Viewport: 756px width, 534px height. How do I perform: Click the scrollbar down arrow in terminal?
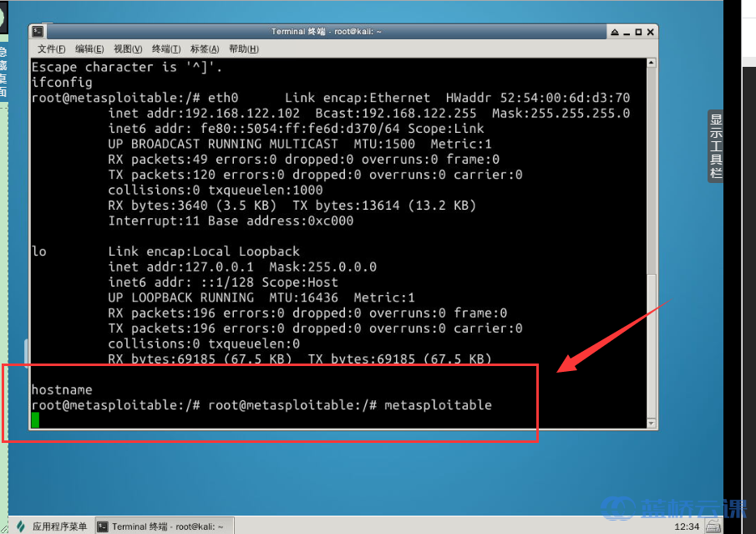[x=652, y=424]
